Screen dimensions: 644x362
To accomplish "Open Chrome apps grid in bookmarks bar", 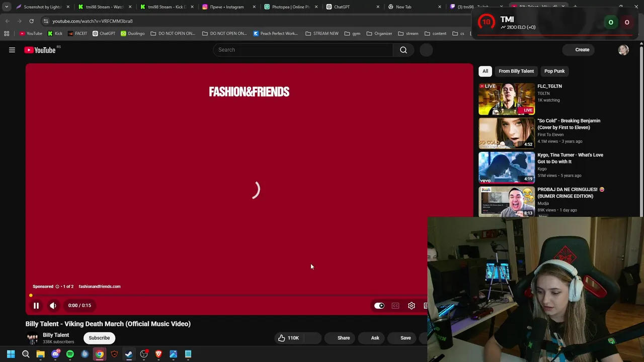I will pyautogui.click(x=7, y=34).
